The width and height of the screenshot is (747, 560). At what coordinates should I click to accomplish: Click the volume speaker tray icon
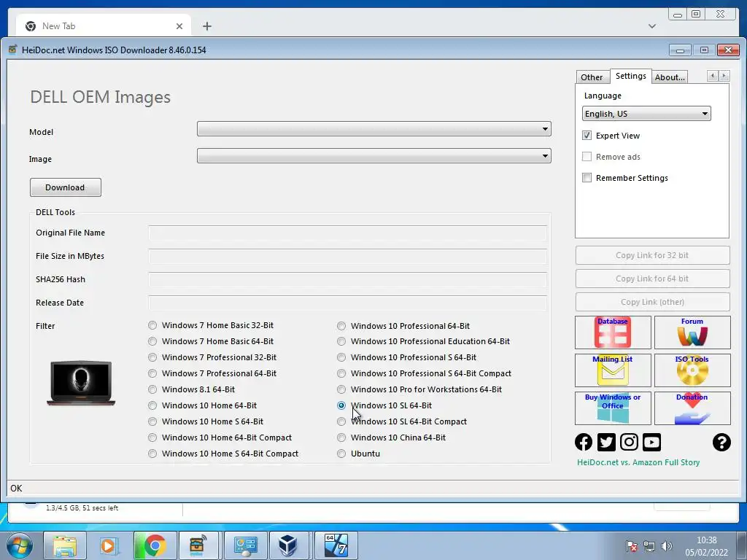click(x=667, y=546)
